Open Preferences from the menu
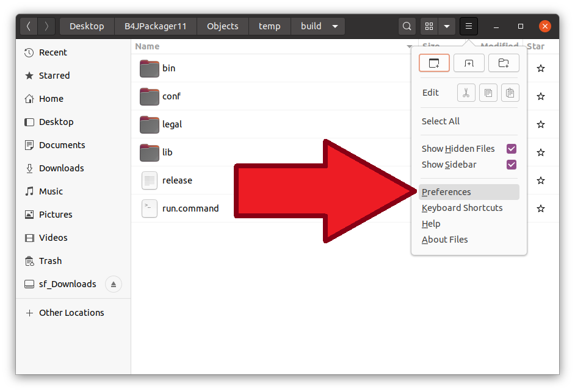The height and width of the screenshot is (392, 575). coord(469,192)
